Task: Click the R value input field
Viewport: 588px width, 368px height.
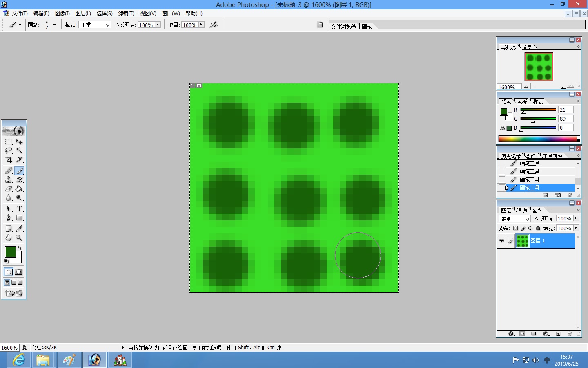Action: [x=566, y=110]
